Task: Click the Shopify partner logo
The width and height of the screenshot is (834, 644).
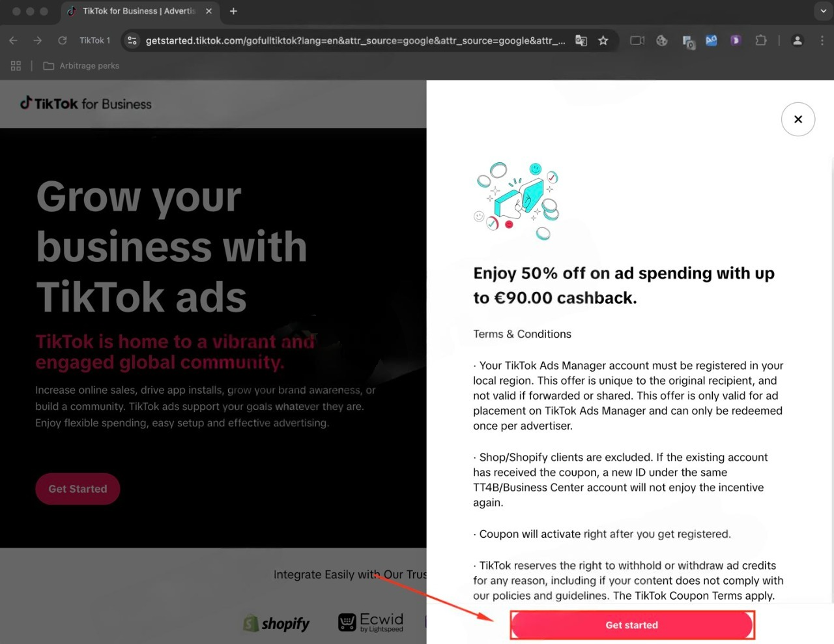Action: point(276,624)
